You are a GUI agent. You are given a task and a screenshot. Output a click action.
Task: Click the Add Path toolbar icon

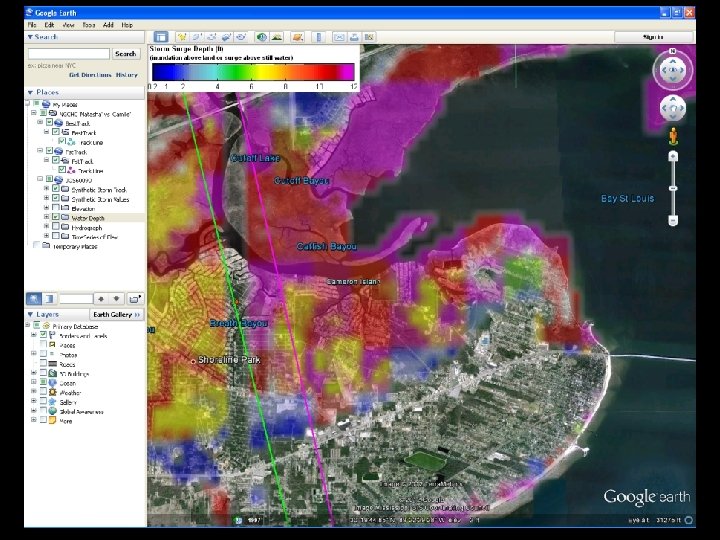212,37
